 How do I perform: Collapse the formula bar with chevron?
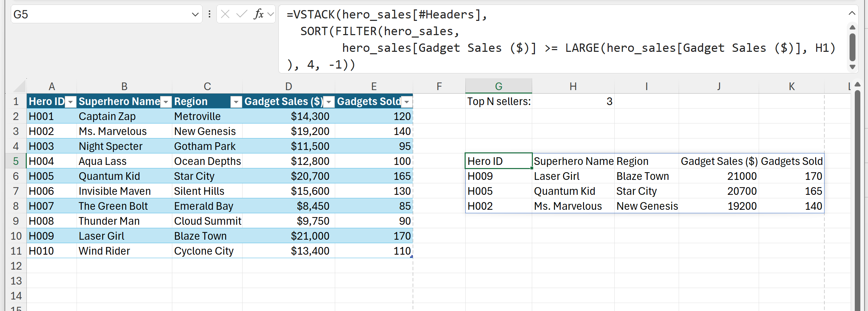(x=852, y=13)
